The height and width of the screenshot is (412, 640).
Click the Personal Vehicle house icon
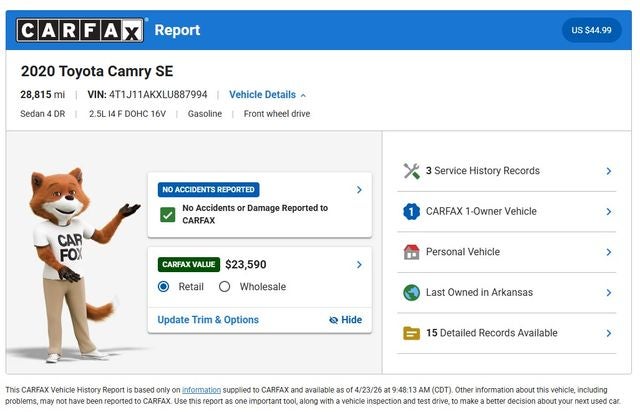[x=411, y=252]
